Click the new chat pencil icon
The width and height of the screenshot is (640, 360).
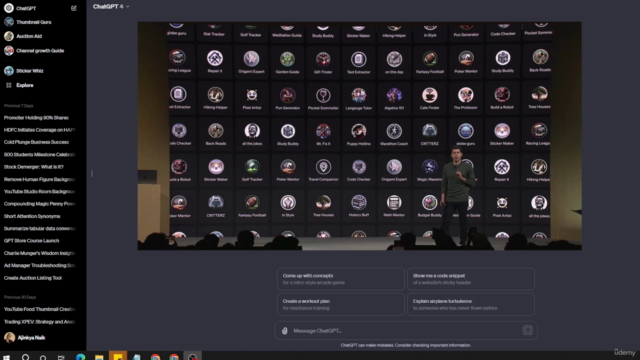pyautogui.click(x=74, y=8)
